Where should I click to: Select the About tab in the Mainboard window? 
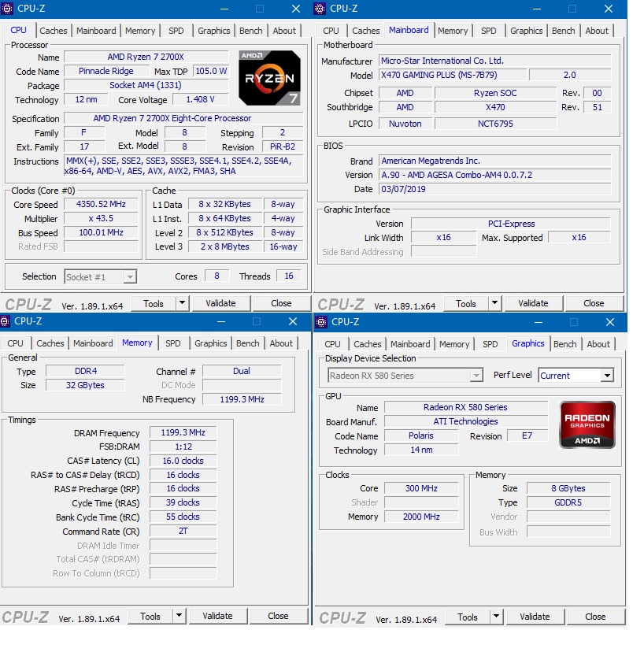(x=596, y=31)
